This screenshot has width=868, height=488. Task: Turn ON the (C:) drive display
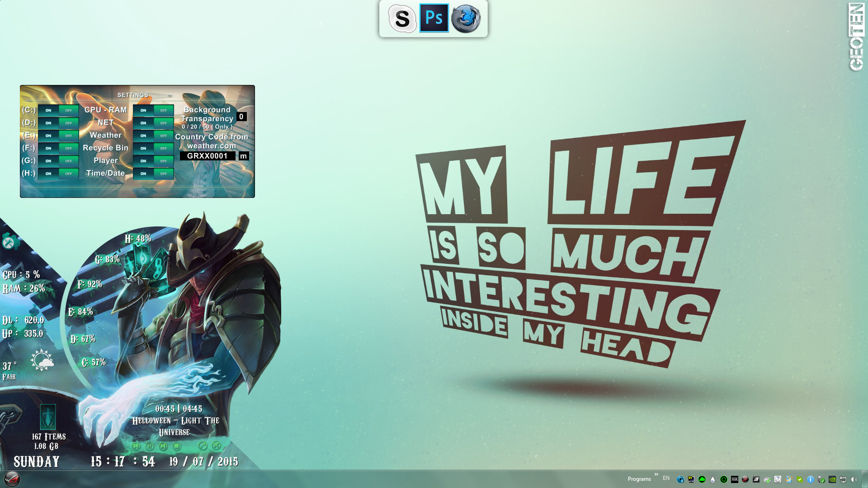click(x=48, y=110)
